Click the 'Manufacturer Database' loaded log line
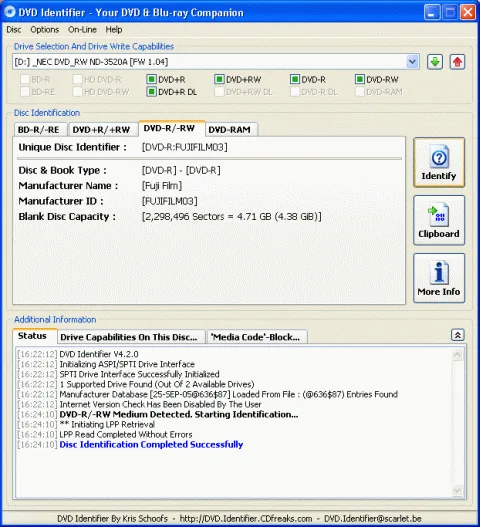Image resolution: width=480 pixels, height=527 pixels. 229,394
